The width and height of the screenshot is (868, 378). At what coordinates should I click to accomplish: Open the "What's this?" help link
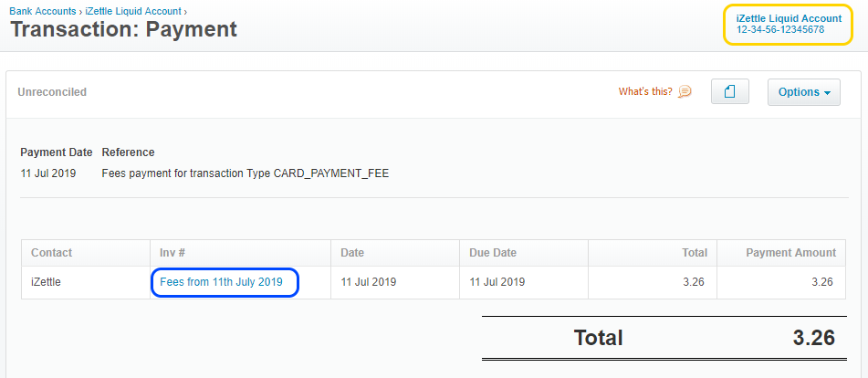pyautogui.click(x=645, y=91)
